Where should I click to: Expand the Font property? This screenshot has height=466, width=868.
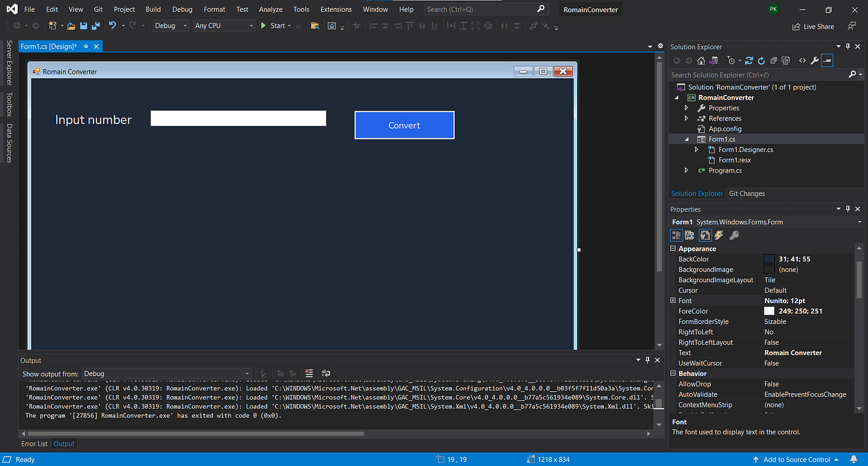click(673, 301)
